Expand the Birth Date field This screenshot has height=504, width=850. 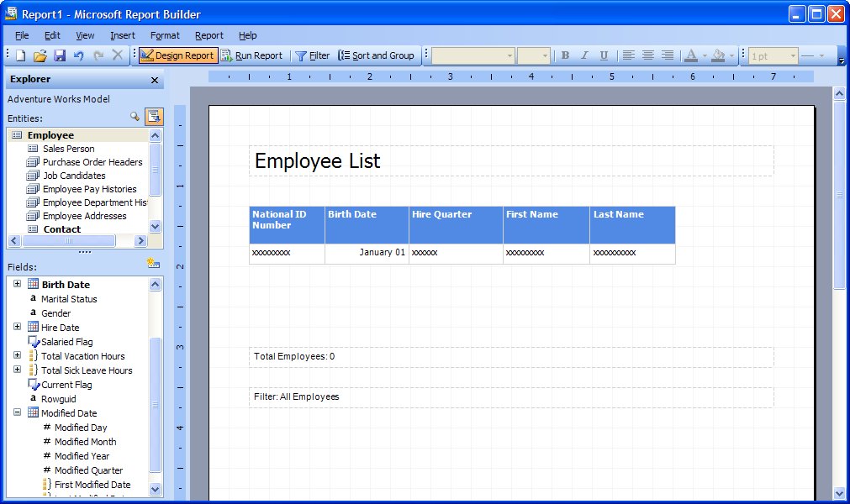click(x=18, y=284)
